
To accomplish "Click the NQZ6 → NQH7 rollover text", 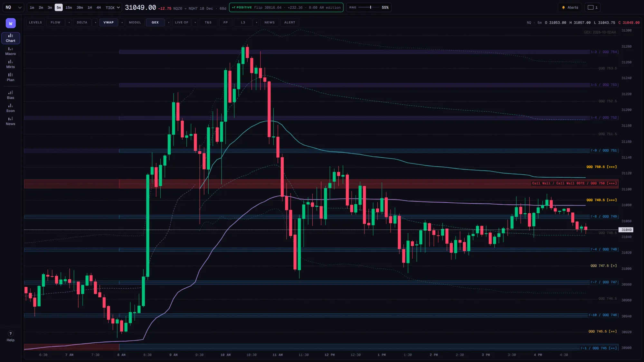I will pos(185,8).
